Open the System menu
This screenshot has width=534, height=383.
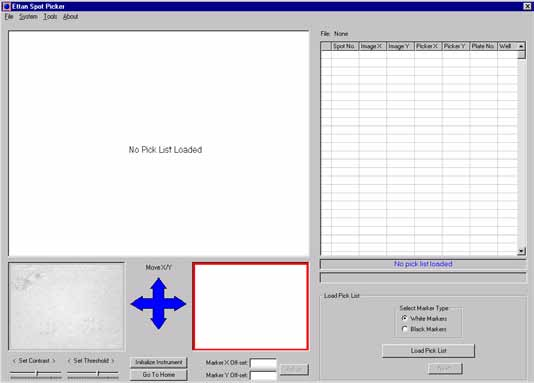(x=28, y=17)
